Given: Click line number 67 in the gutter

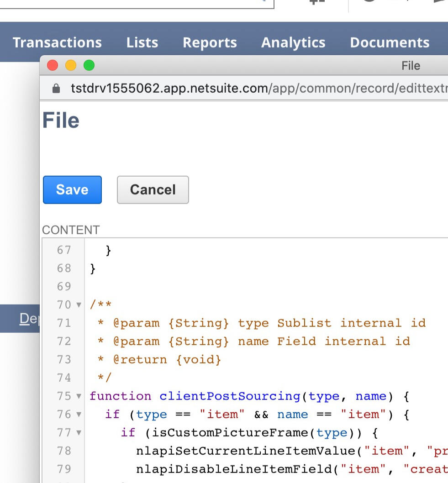Looking at the screenshot, I should 64,250.
